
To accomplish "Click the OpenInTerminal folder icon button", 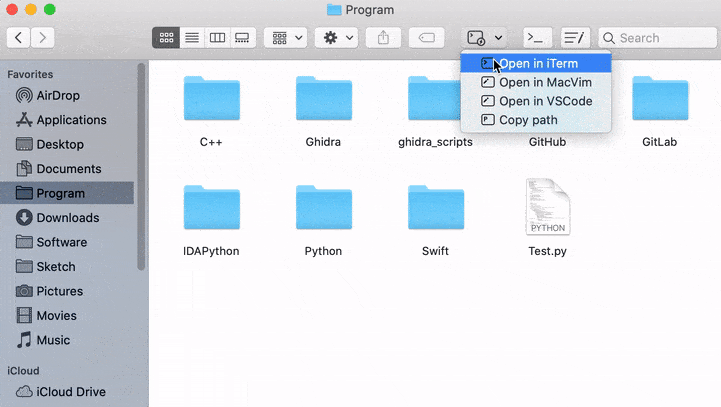I will [x=476, y=38].
